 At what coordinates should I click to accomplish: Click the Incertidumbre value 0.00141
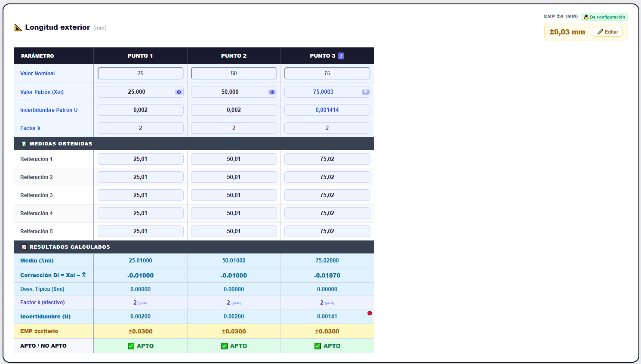(x=327, y=317)
